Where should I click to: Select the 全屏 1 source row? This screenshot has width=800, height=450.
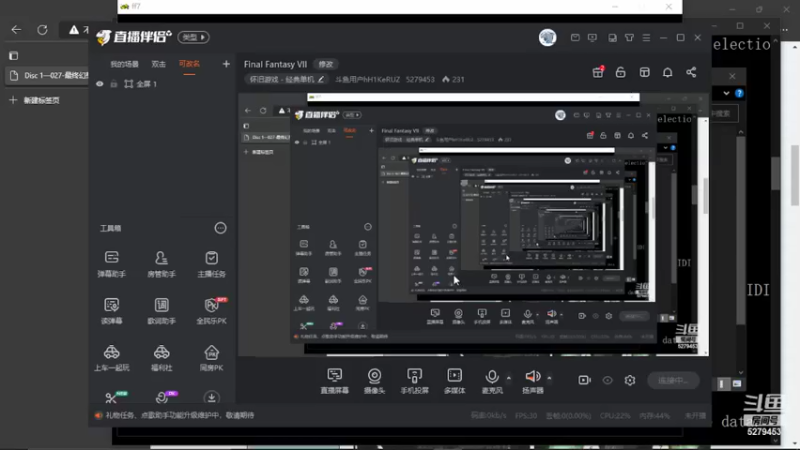pyautogui.click(x=162, y=84)
